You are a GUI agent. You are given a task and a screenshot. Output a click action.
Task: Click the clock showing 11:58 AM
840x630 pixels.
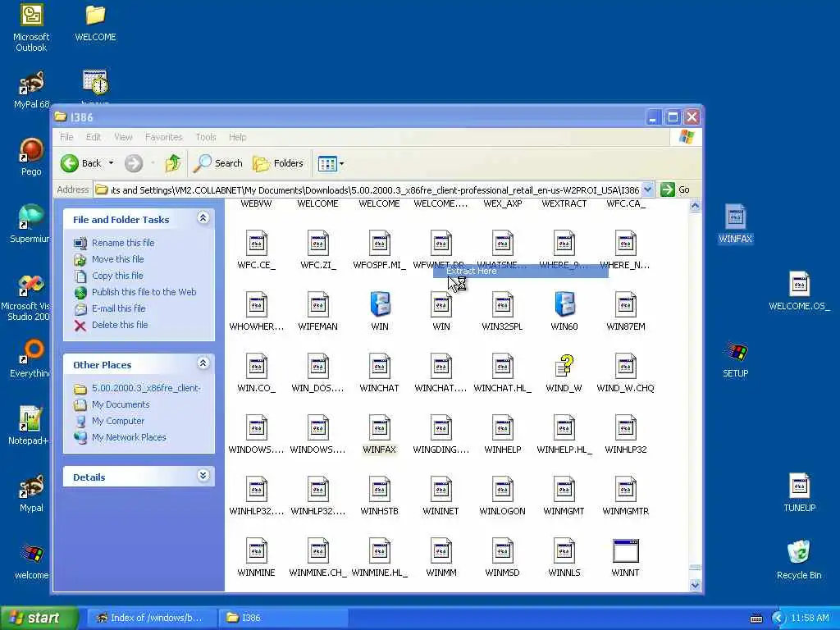810,619
